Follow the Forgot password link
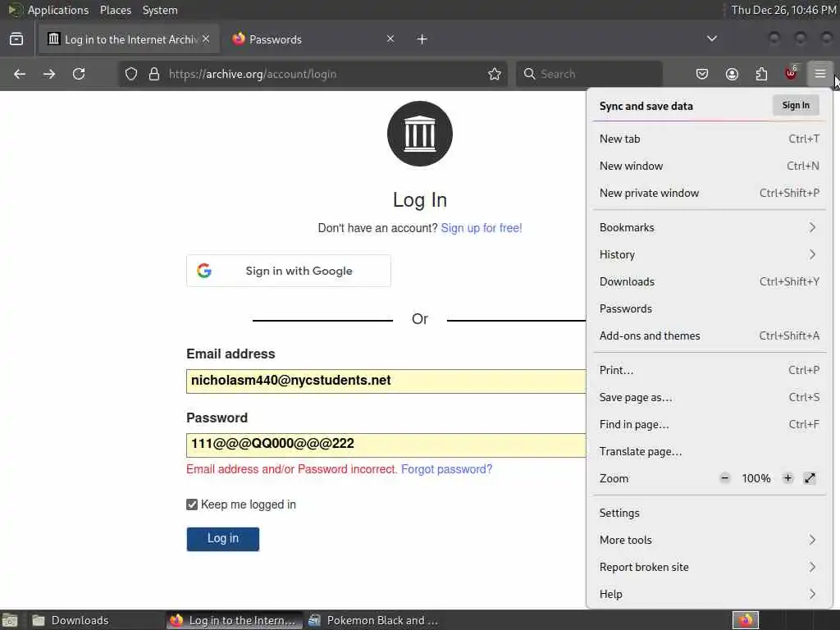Screen dimensions: 840x630 coord(447,469)
